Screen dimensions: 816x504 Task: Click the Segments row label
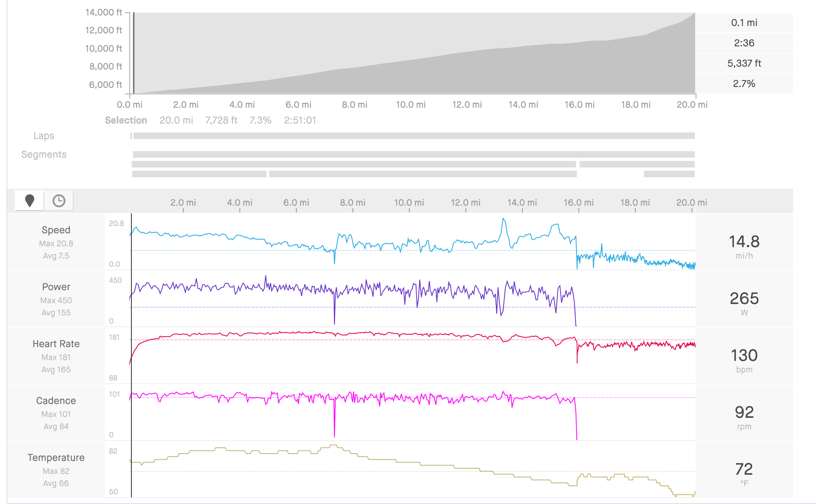pyautogui.click(x=44, y=154)
